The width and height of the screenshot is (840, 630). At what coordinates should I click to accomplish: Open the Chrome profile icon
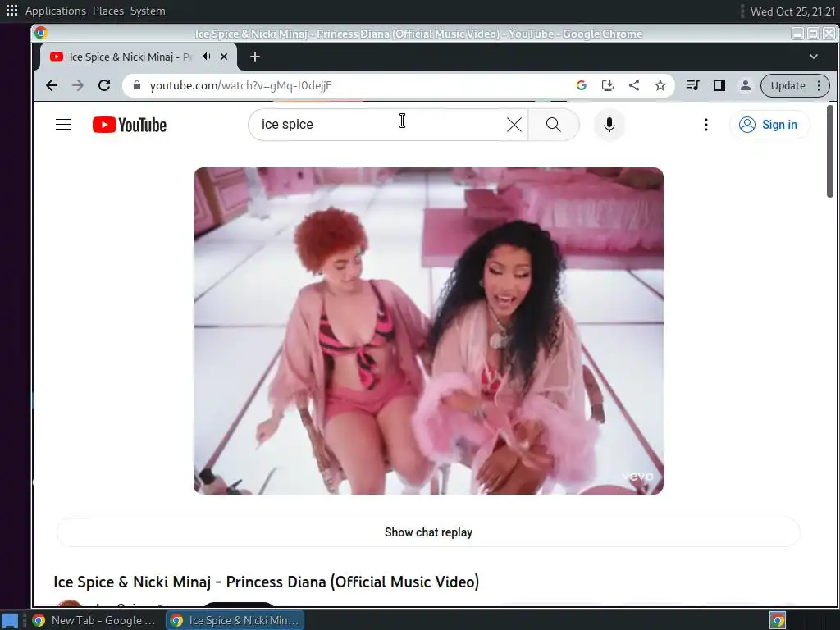point(745,85)
